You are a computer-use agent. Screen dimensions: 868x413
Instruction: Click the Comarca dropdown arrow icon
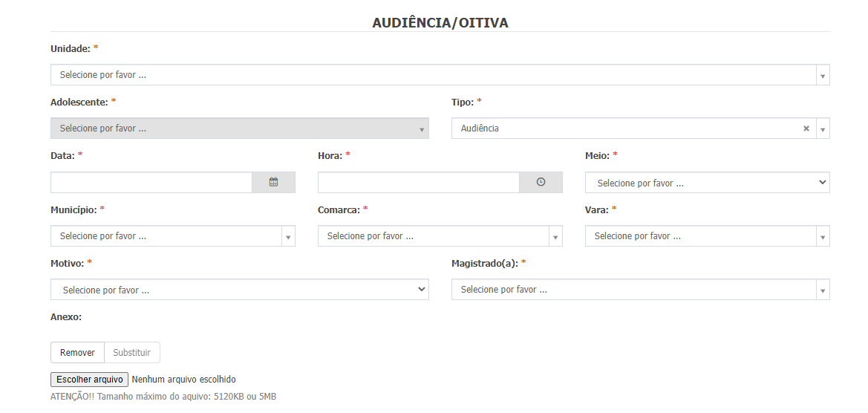555,236
